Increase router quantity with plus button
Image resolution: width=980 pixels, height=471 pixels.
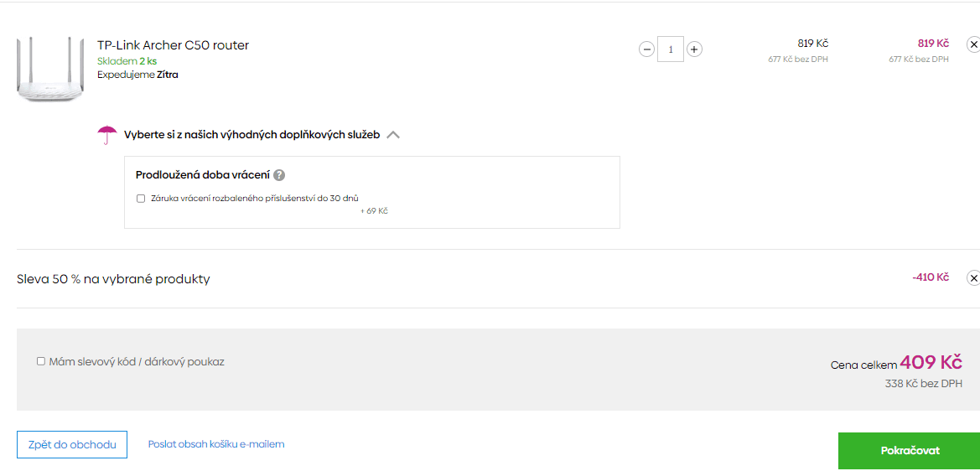tap(694, 49)
